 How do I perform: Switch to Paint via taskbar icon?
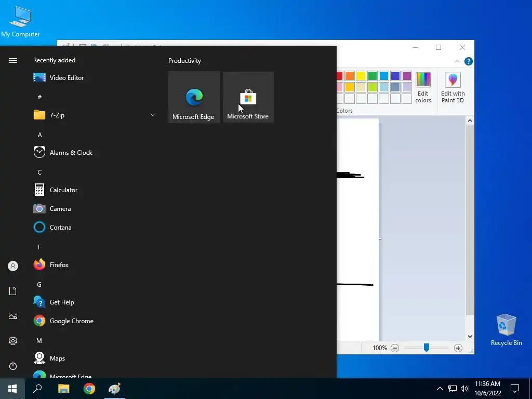(x=115, y=389)
